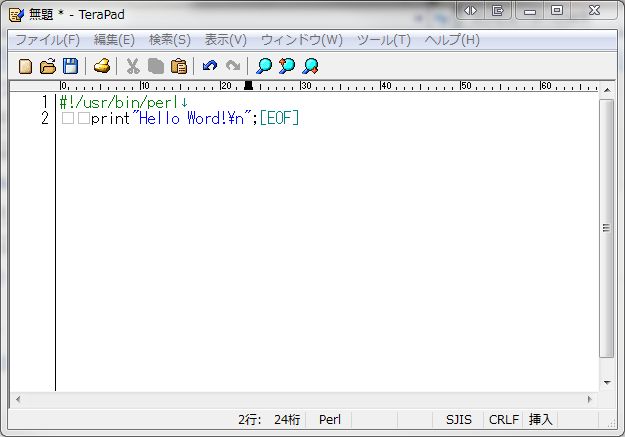Click the 2行: 24桁 position indicator
This screenshot has width=625, height=437.
click(269, 419)
